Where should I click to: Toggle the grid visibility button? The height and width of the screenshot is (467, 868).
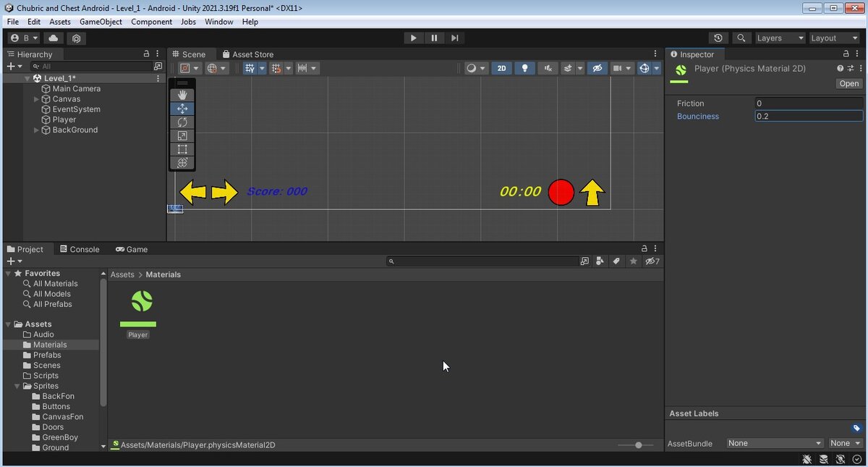pyautogui.click(x=250, y=68)
